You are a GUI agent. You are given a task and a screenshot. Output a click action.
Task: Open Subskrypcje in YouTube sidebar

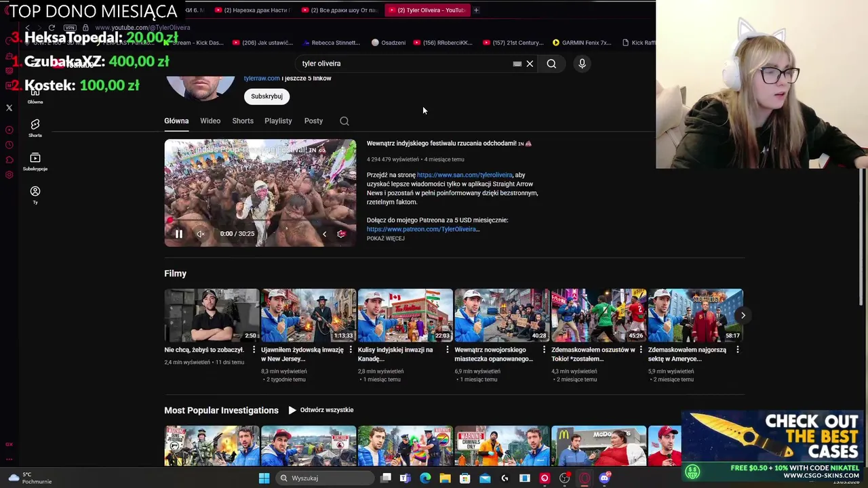coord(35,161)
